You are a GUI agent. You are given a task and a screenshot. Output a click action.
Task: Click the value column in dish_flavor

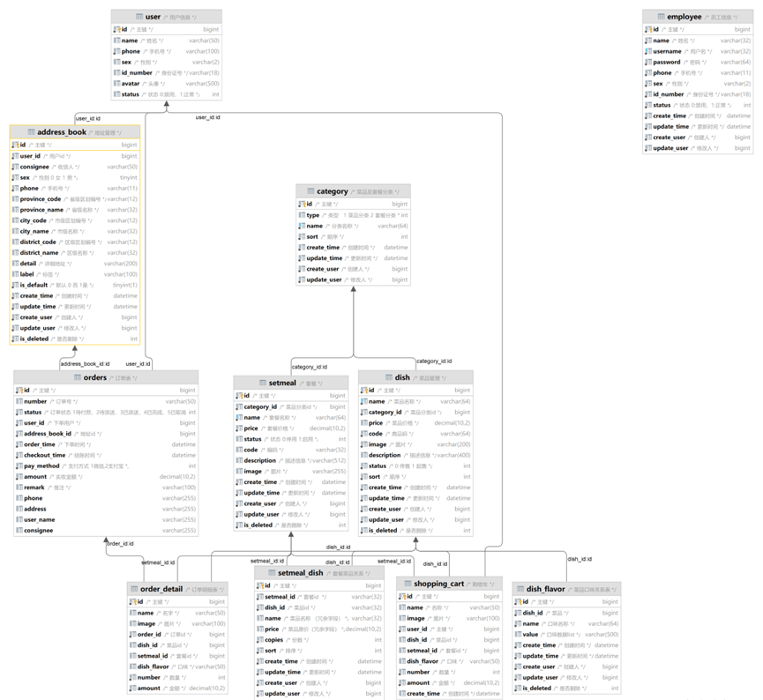point(566,635)
